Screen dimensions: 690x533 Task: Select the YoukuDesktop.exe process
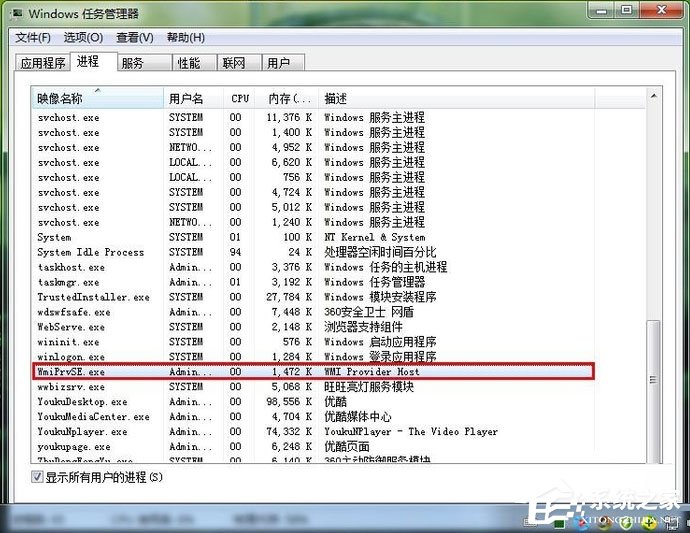tap(313, 401)
